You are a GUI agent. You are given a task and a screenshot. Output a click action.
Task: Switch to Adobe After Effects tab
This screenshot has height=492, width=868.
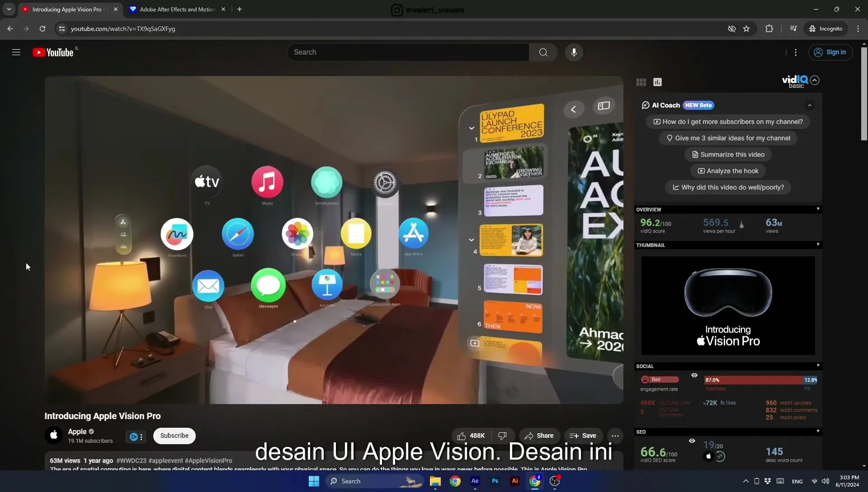pyautogui.click(x=177, y=9)
